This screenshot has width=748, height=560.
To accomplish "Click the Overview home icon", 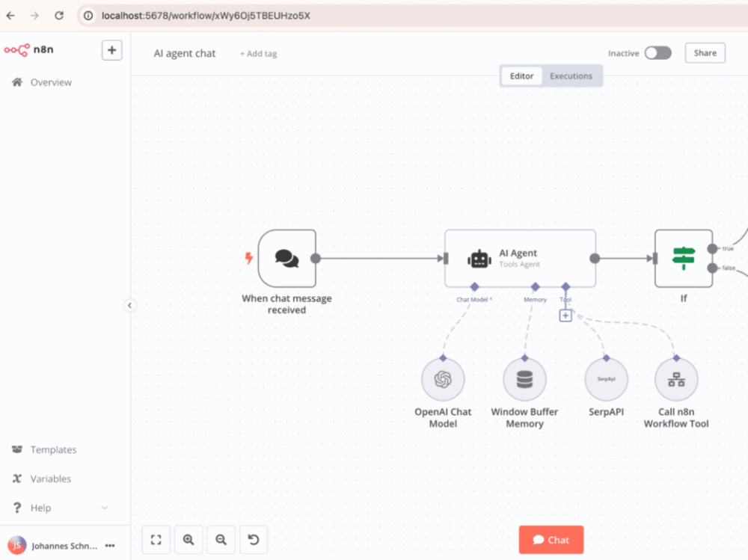I will pos(17,82).
